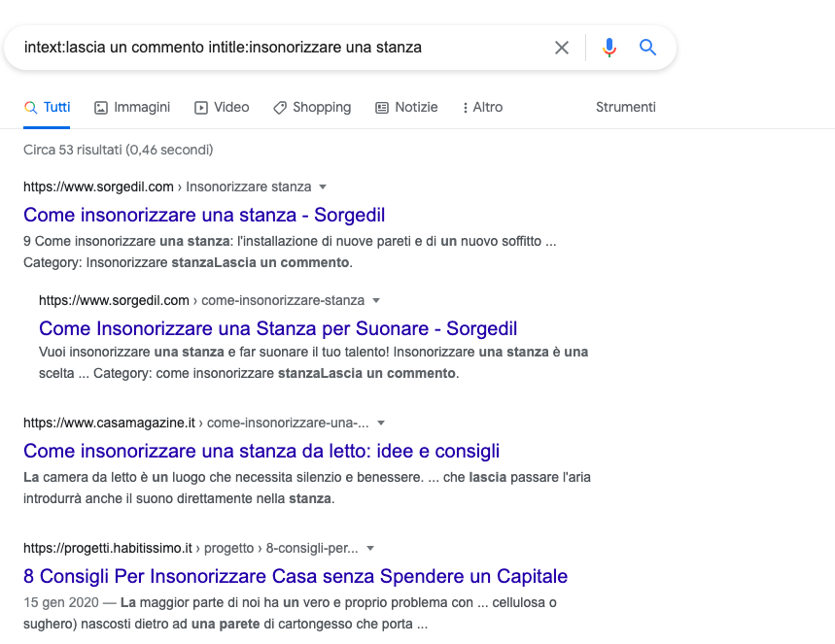Submit the search with the magnifier icon
835x644 pixels.
(x=647, y=48)
